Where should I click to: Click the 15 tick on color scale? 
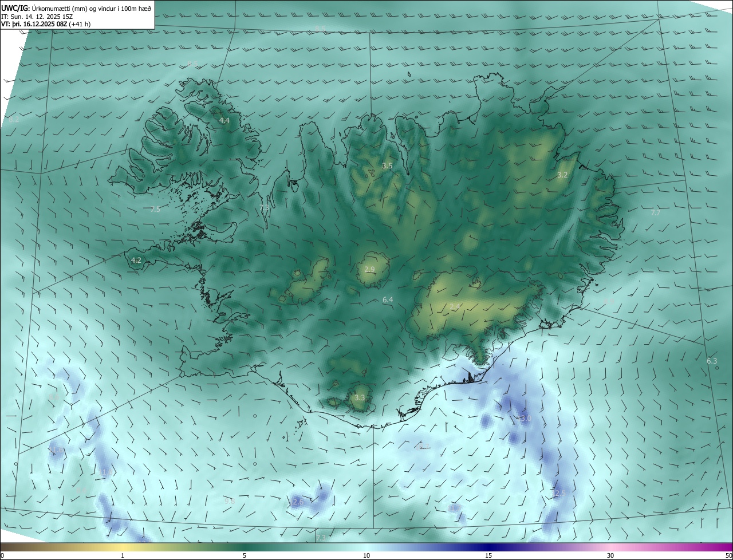(488, 555)
